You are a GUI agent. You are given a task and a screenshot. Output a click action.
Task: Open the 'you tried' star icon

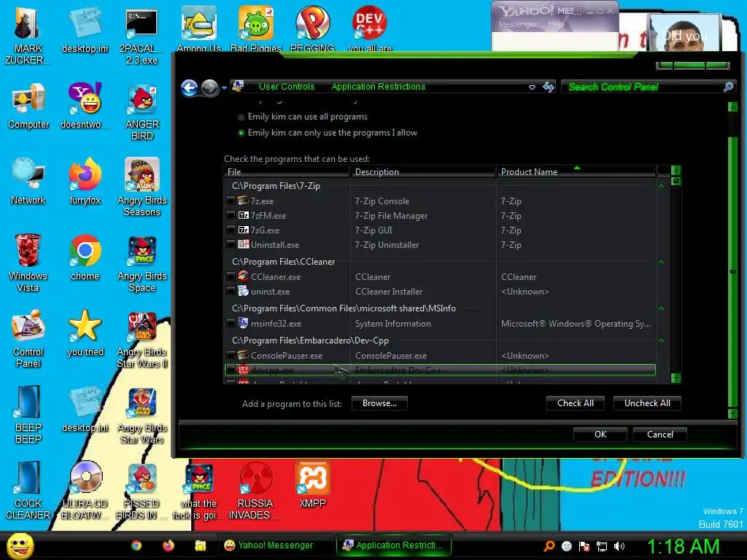(85, 333)
